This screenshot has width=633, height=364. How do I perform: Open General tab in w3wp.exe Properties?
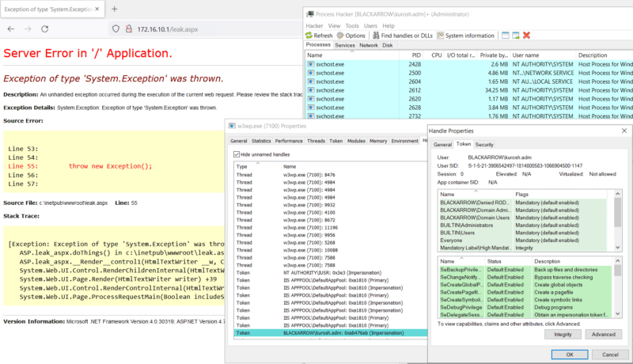pyautogui.click(x=239, y=141)
